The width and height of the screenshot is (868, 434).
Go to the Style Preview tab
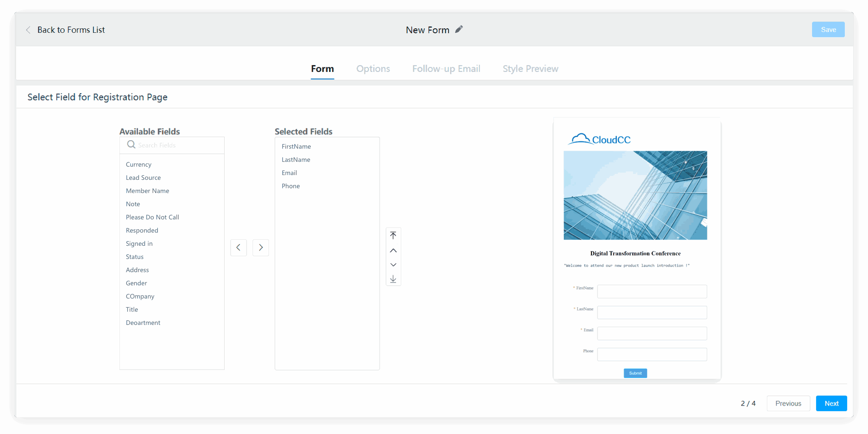tap(530, 69)
